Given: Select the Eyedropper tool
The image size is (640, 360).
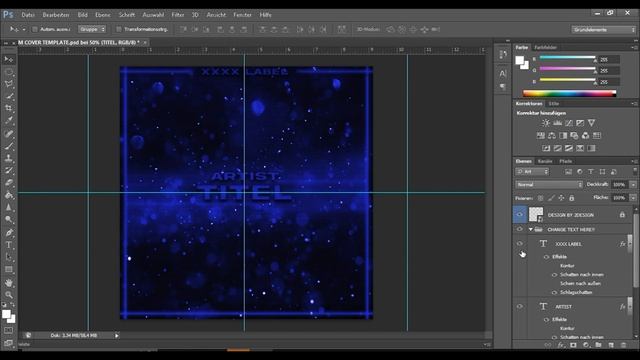Looking at the screenshot, I should click(9, 121).
